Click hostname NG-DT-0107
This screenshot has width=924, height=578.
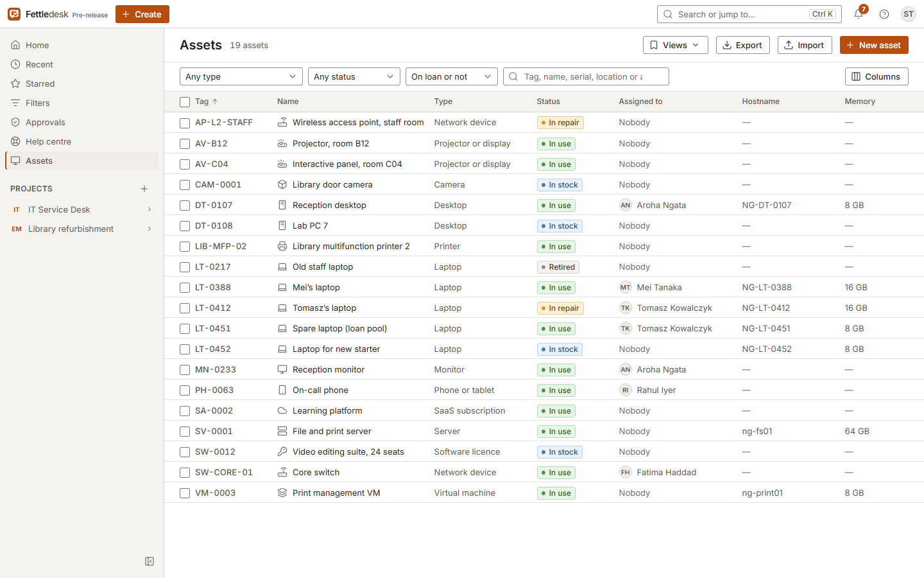pos(767,205)
